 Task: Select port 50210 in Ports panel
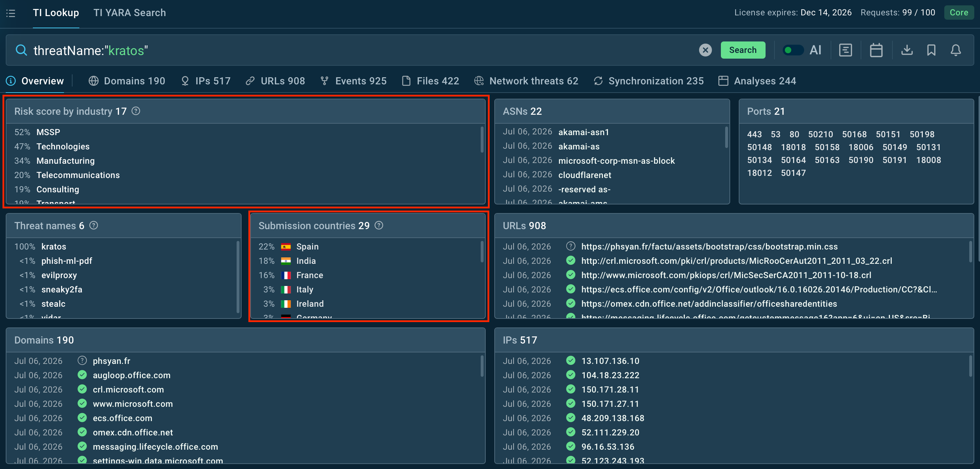pos(820,134)
